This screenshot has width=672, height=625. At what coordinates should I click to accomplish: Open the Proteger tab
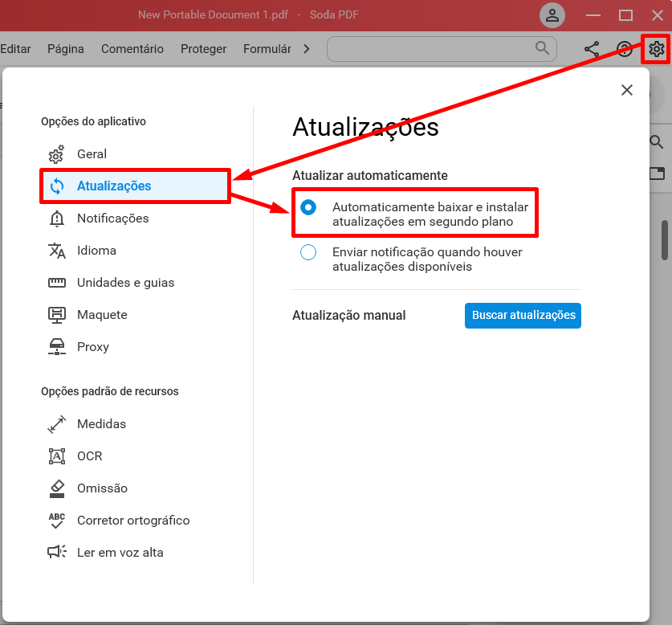tap(203, 49)
